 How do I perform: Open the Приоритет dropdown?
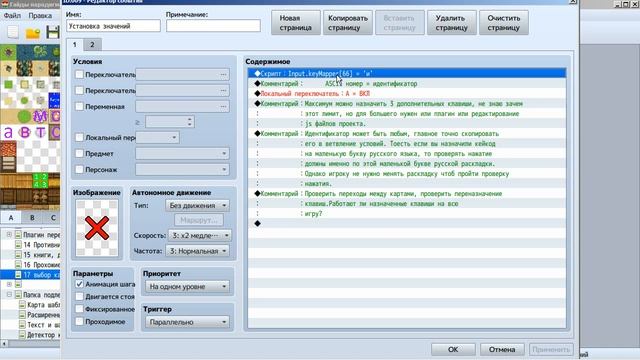187,287
